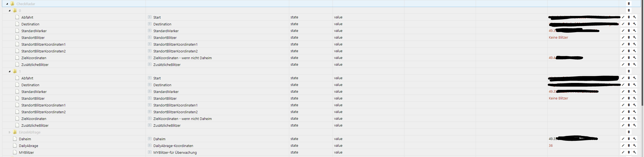
Task: Click the EinzelAbfrage folder label
Action: (x=30, y=132)
